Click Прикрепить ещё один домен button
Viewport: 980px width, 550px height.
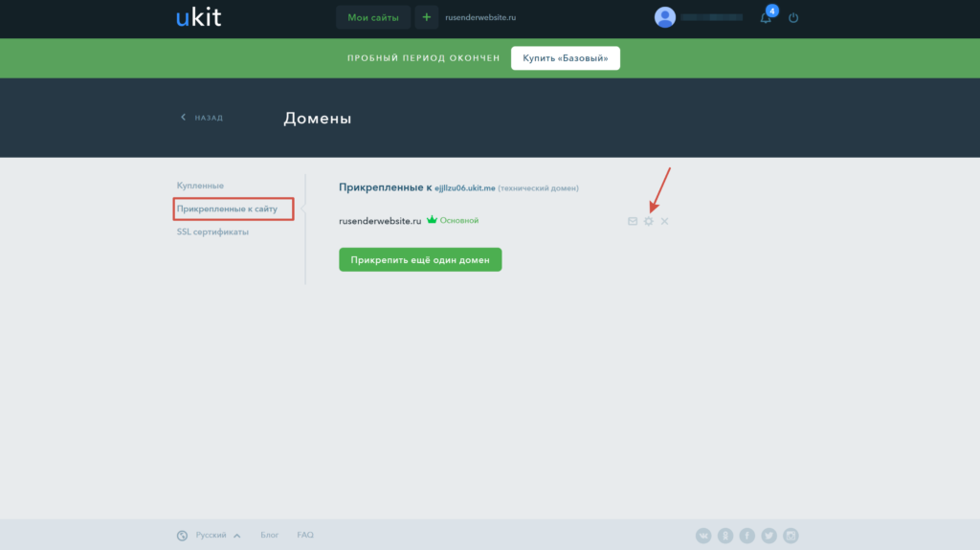(420, 260)
